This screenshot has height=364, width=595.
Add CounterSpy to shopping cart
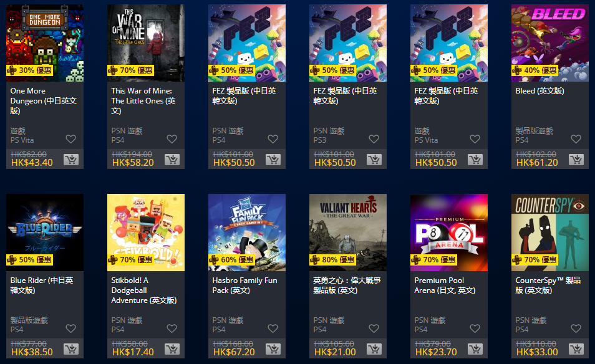576,349
